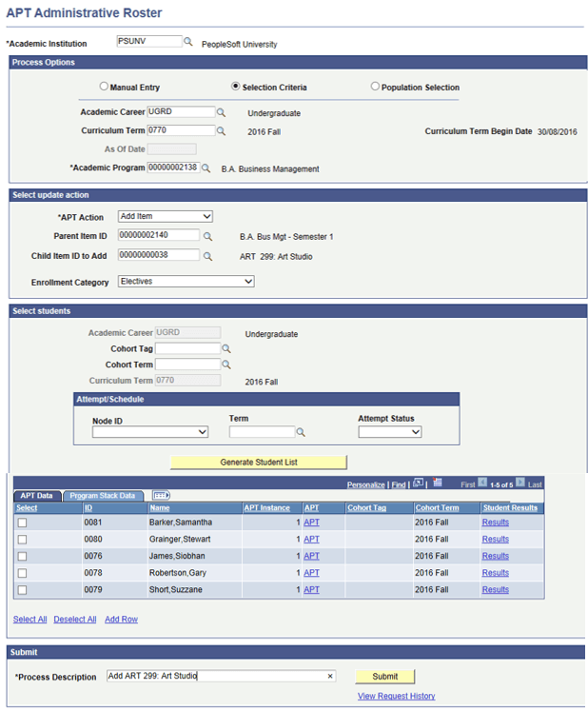
Task: Show last rows using Last arrow
Action: pos(520,483)
